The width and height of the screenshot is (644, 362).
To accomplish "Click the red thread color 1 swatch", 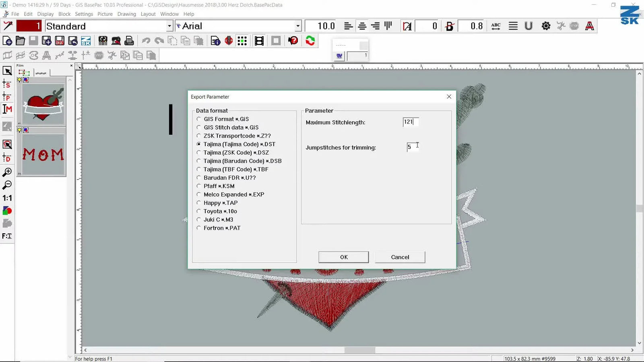I will 29,26.
